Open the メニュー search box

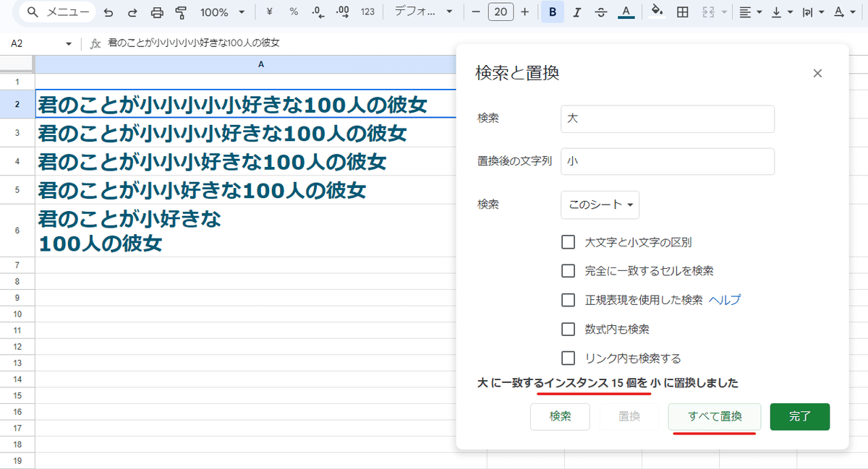coord(58,12)
